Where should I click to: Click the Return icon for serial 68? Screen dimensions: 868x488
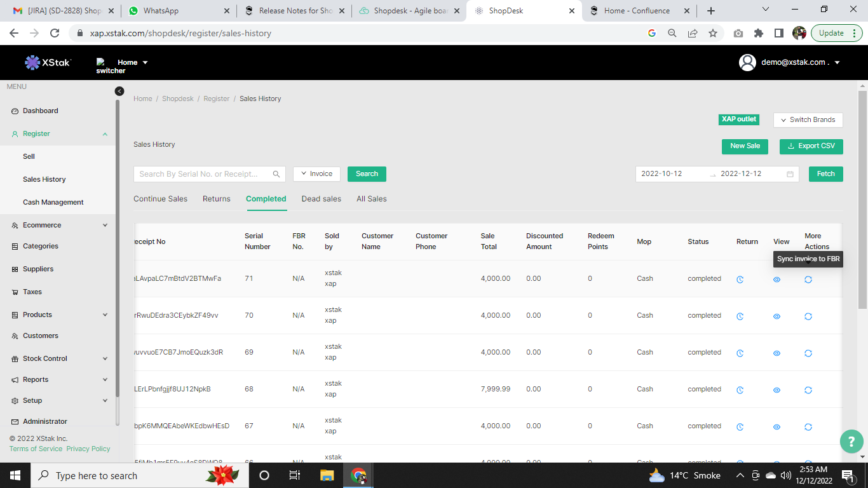(740, 390)
